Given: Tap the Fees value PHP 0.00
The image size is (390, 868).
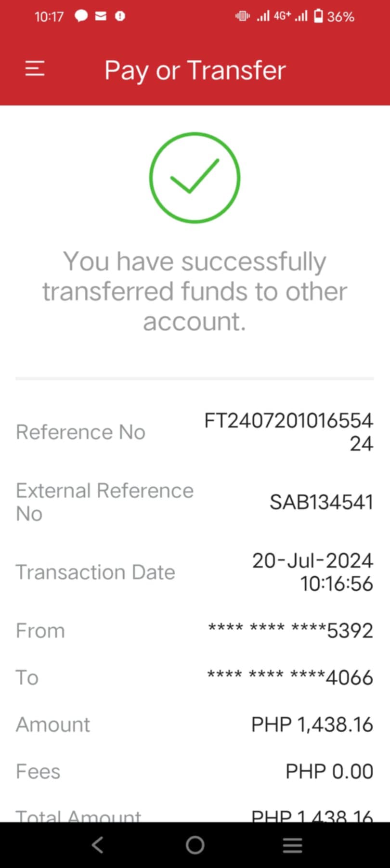Looking at the screenshot, I should (329, 771).
